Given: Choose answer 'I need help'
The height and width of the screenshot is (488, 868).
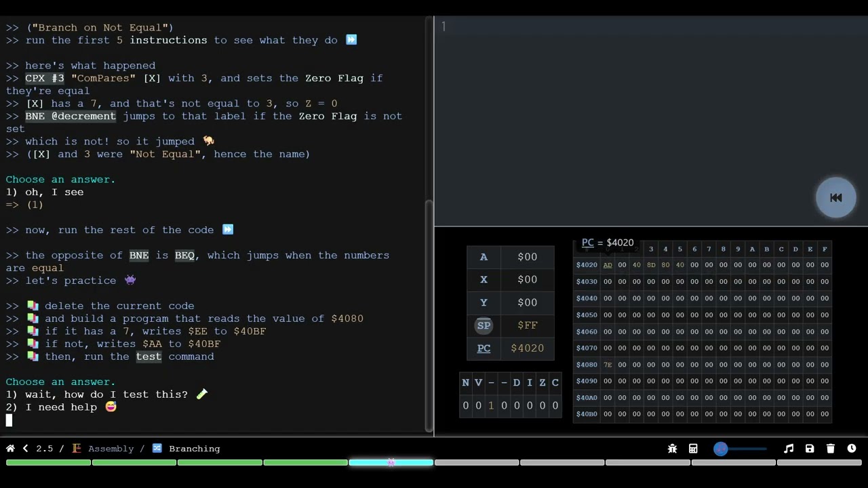Looking at the screenshot, I should point(61,407).
